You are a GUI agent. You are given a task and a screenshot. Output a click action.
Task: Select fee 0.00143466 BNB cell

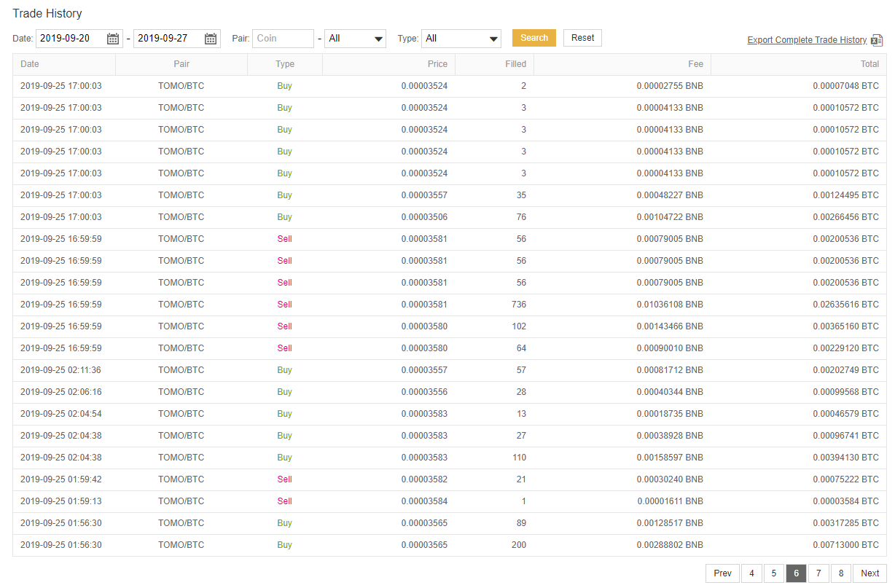point(670,326)
